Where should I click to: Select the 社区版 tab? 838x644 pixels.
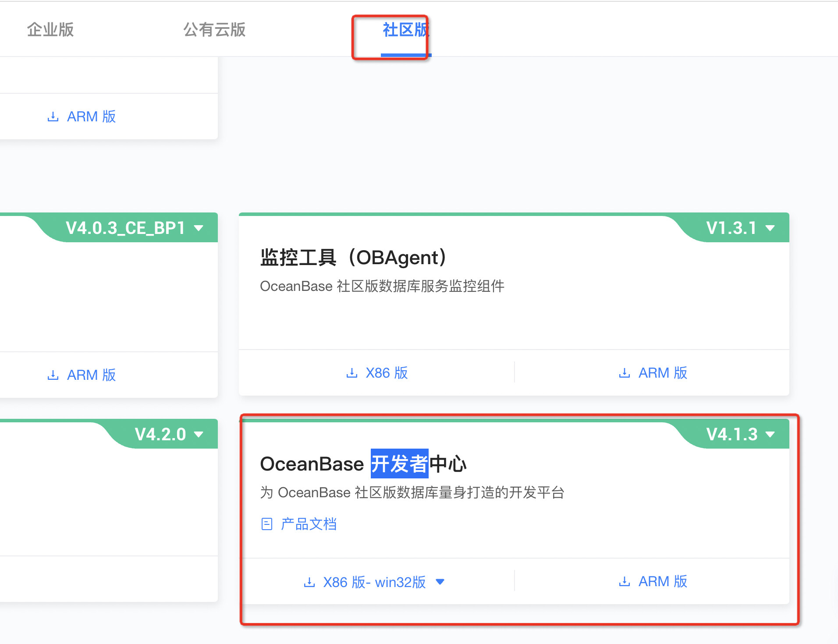pyautogui.click(x=406, y=30)
